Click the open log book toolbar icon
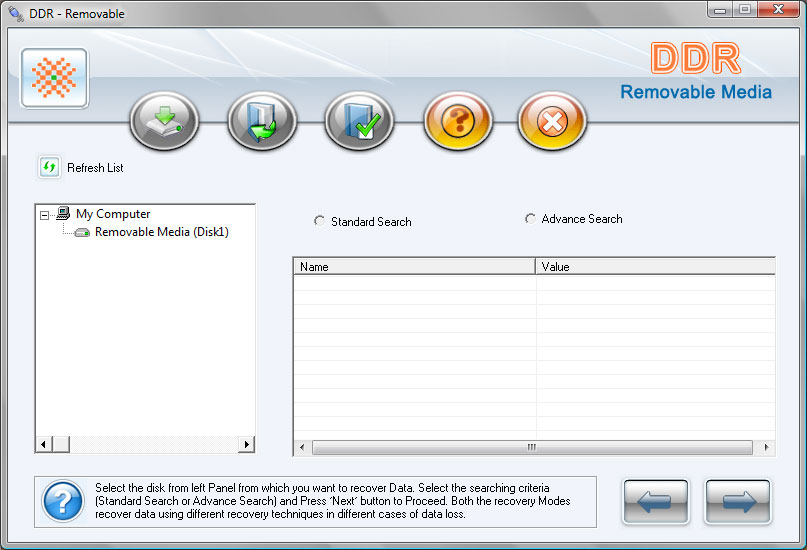The height and width of the screenshot is (550, 807). (262, 122)
